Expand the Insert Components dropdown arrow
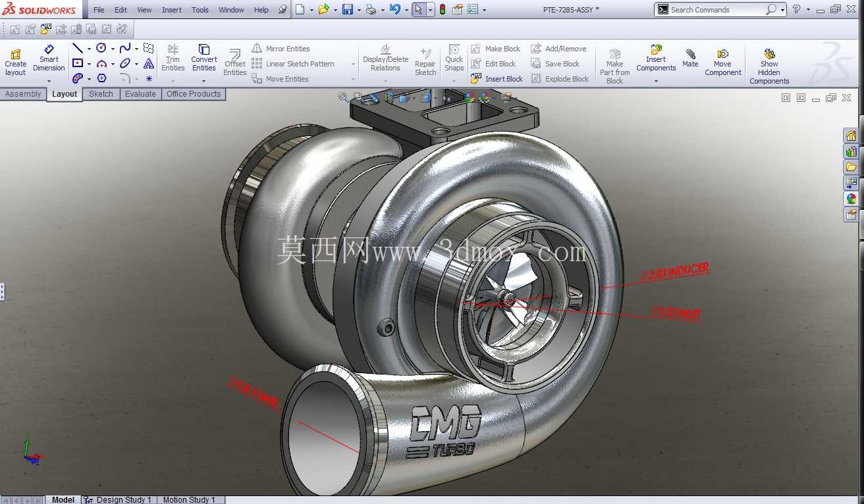Screen dimensions: 864x504 pyautogui.click(x=656, y=81)
